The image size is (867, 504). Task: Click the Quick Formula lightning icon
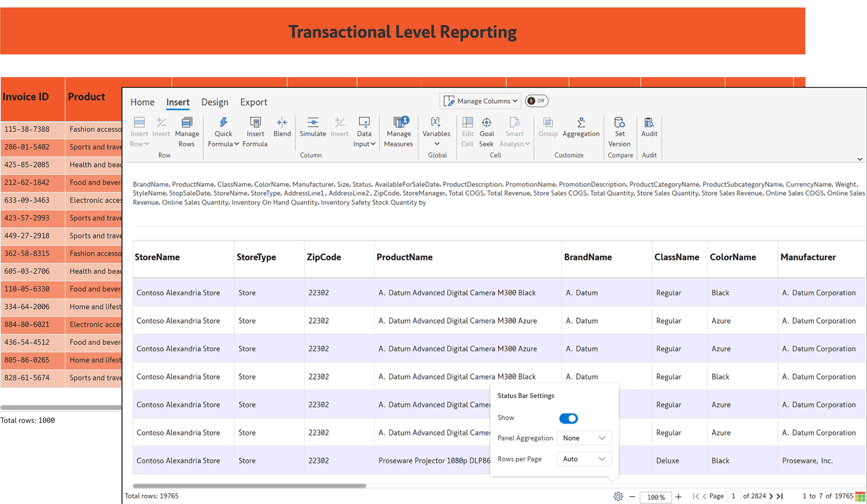click(x=223, y=123)
